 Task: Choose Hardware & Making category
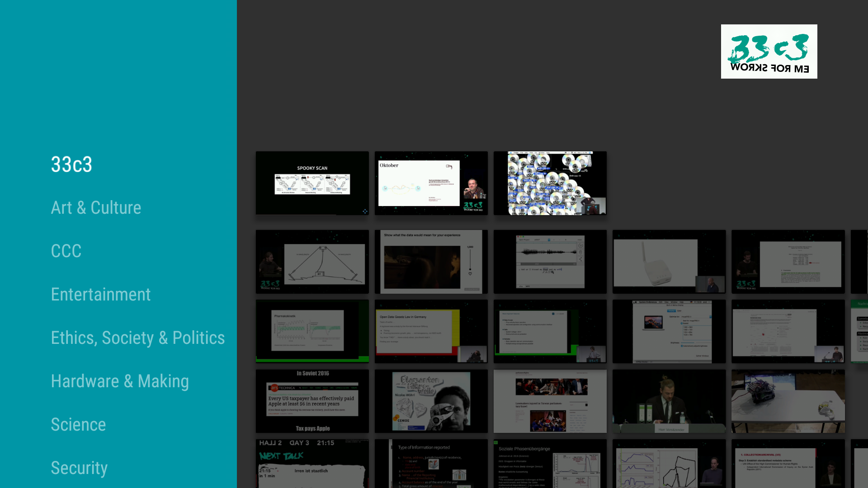(119, 381)
